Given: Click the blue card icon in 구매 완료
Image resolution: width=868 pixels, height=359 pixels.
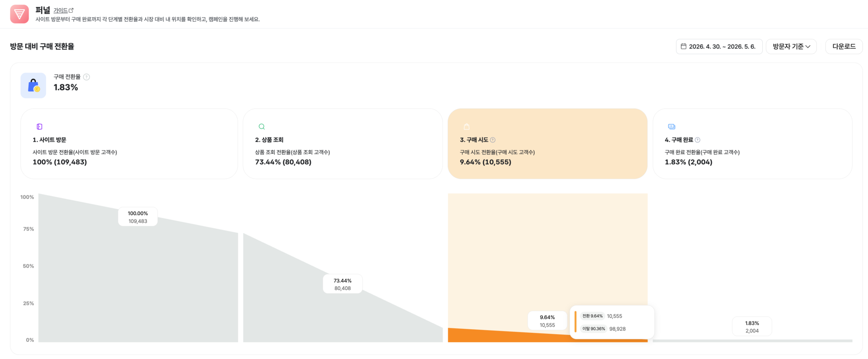Looking at the screenshot, I should pyautogui.click(x=672, y=127).
